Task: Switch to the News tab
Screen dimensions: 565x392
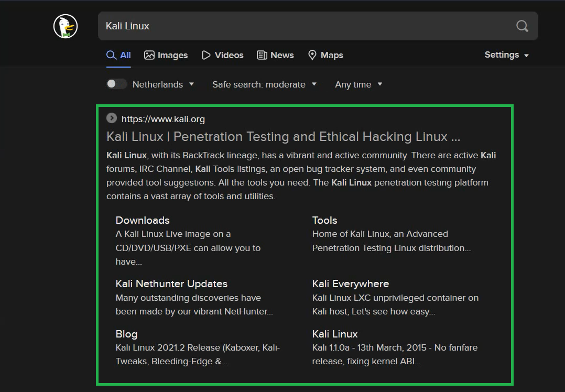Action: pyautogui.click(x=275, y=55)
